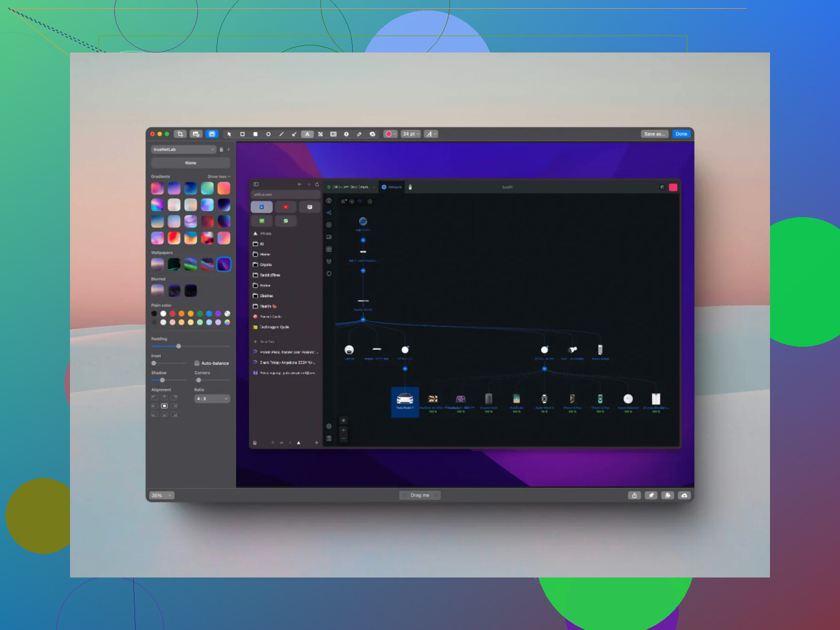Enable the Auto-balance checkbox

(197, 363)
